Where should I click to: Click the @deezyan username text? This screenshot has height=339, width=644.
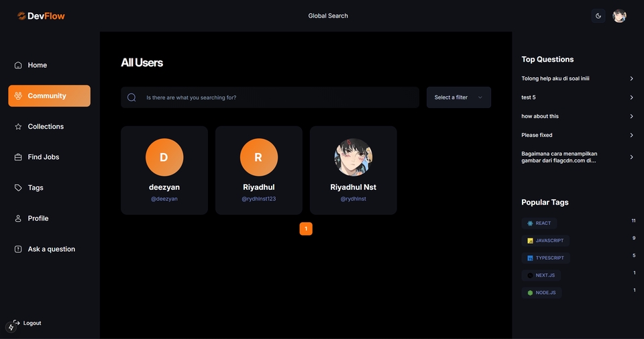[x=164, y=199]
